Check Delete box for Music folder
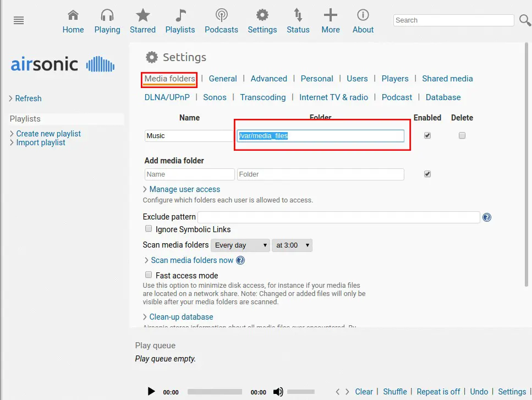 462,135
